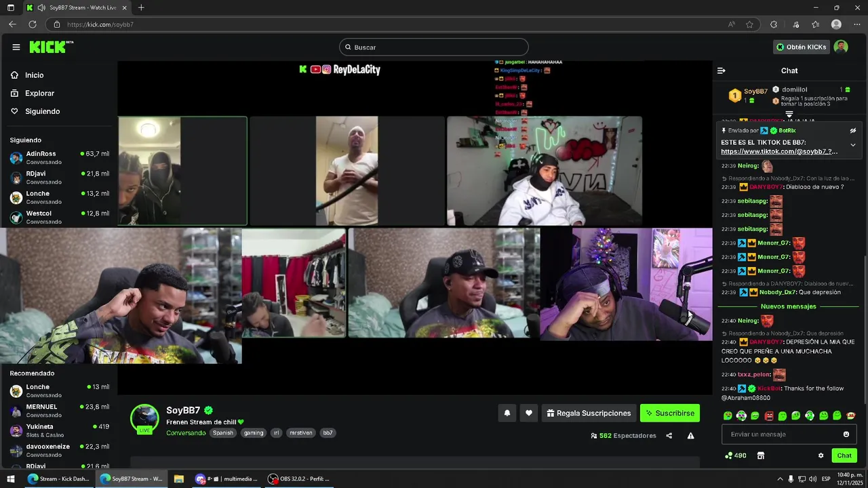Switch to Stream - Kick Dashboard taskbar window
The width and height of the screenshot is (868, 488).
58,479
